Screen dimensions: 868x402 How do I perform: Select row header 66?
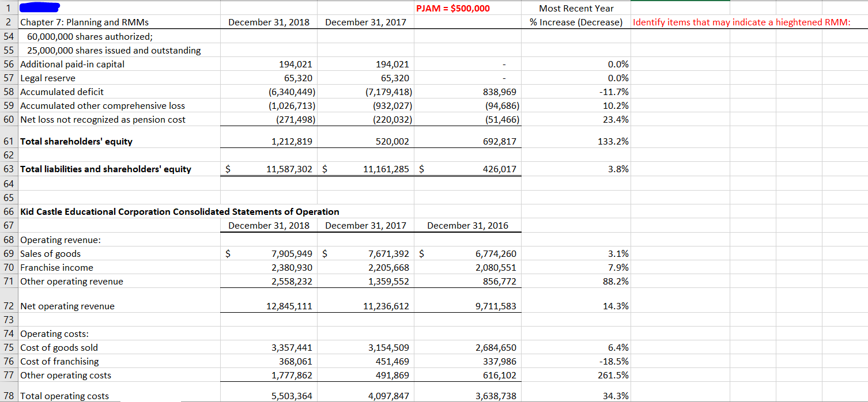point(9,211)
